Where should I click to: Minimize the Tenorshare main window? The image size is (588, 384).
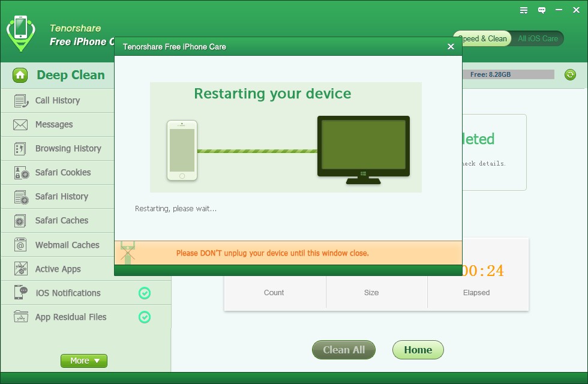point(559,10)
